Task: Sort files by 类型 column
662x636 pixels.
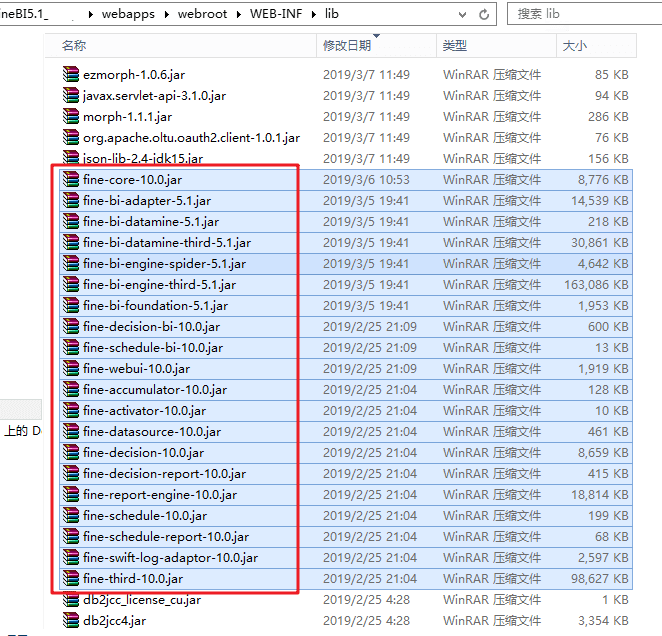Action: click(496, 45)
